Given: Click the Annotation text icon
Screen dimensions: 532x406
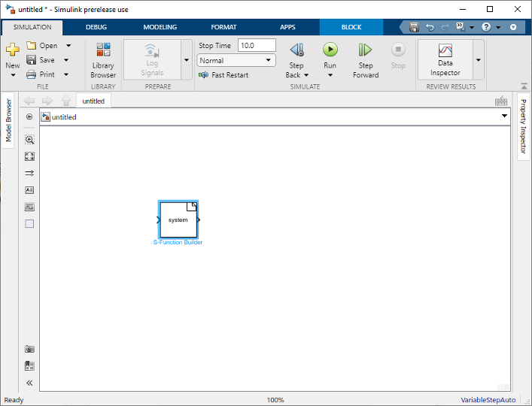Looking at the screenshot, I should click(29, 190).
